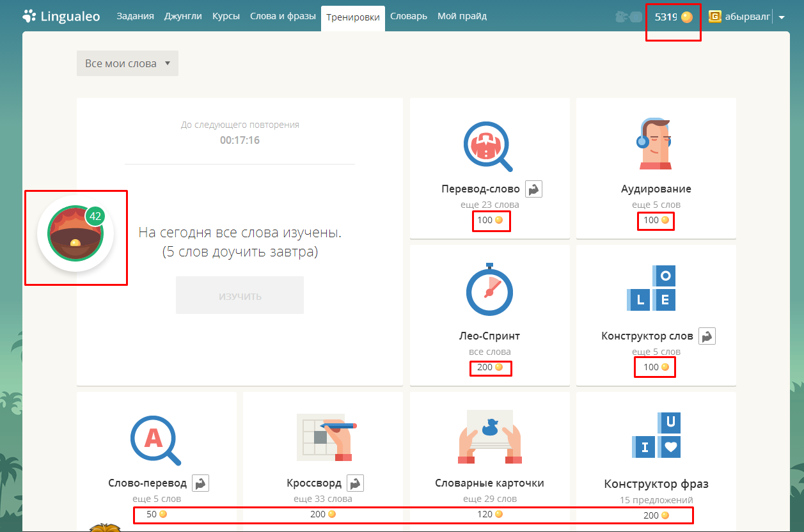Viewport: 804px width, 532px height.
Task: Open the Курсы section
Action: pyautogui.click(x=226, y=16)
